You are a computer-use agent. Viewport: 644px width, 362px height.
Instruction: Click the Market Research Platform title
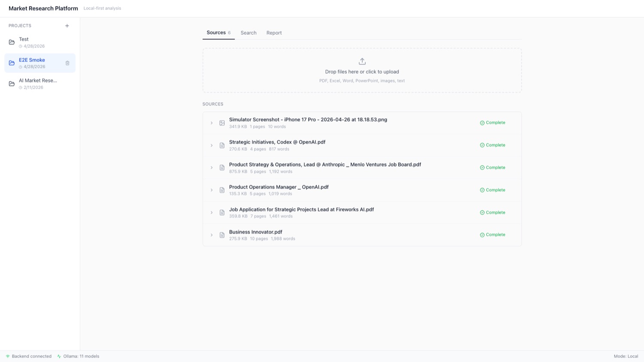point(43,9)
